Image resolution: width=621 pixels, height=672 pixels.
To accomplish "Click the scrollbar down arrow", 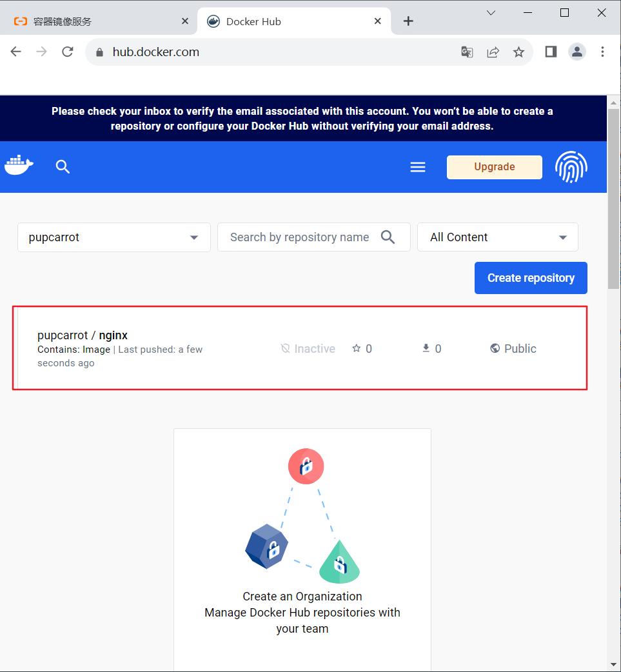I will 614,665.
